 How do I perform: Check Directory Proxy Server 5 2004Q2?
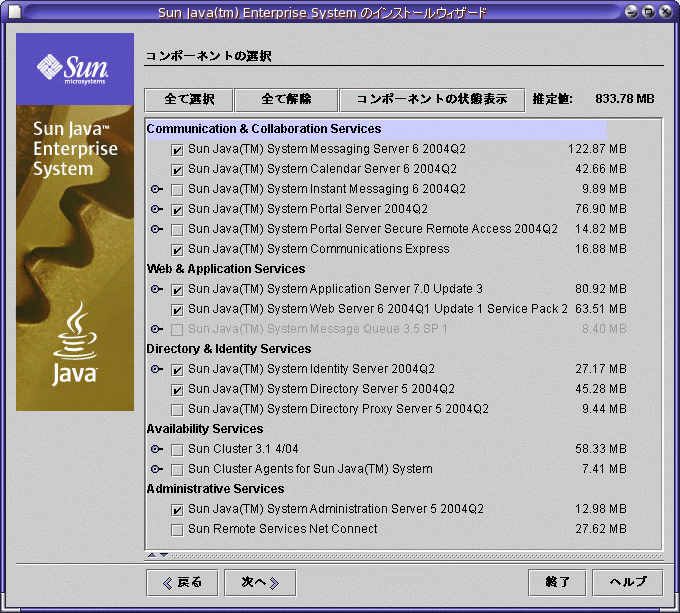coord(177,410)
